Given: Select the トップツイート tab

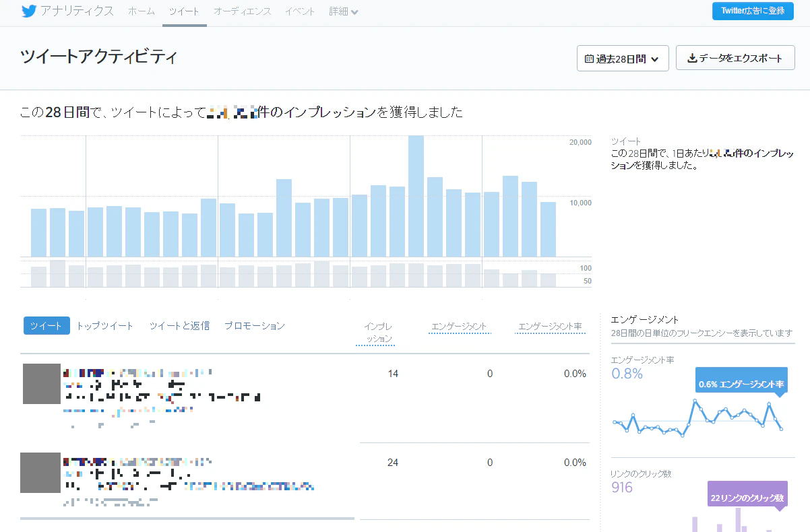Looking at the screenshot, I should 104,326.
